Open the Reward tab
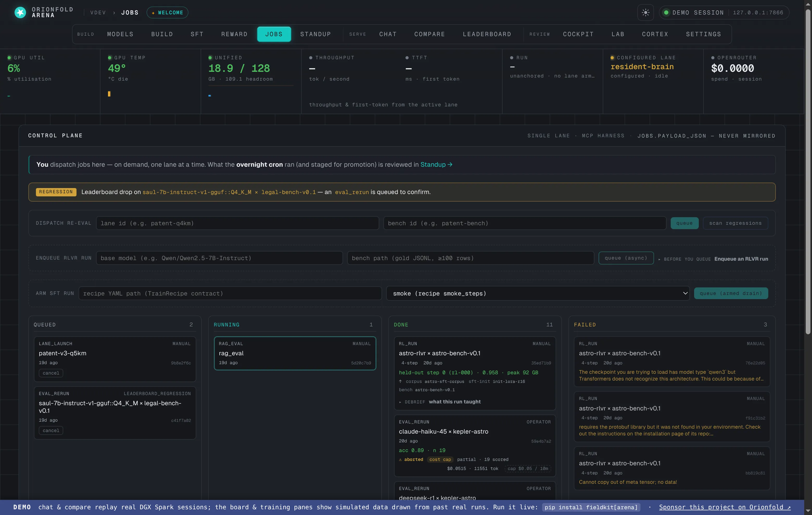The width and height of the screenshot is (812, 515). pyautogui.click(x=234, y=34)
